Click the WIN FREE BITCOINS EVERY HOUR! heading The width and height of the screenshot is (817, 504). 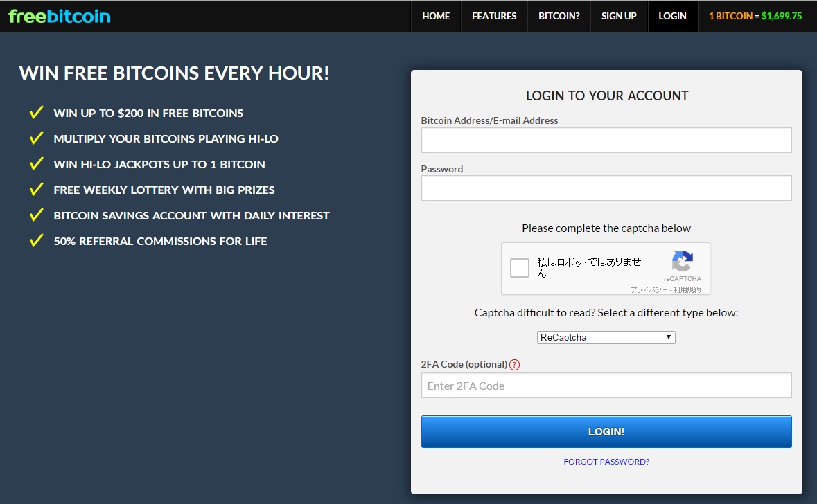click(x=174, y=73)
